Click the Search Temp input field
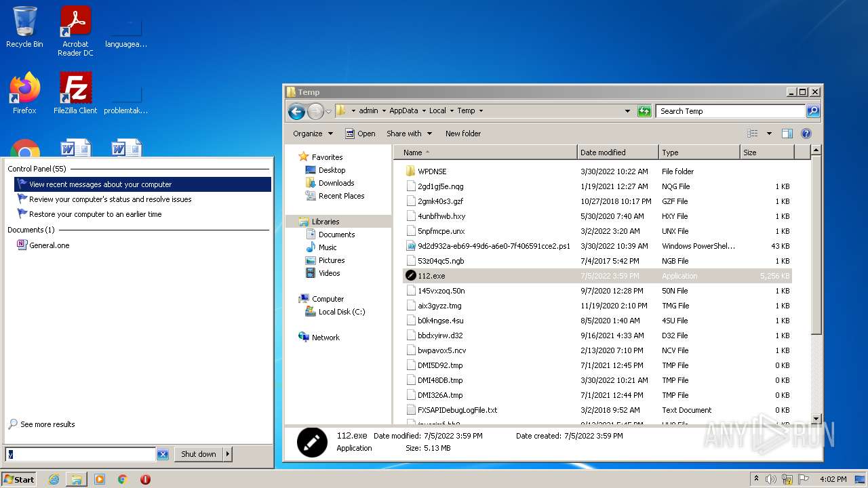868x488 pixels. coord(730,111)
